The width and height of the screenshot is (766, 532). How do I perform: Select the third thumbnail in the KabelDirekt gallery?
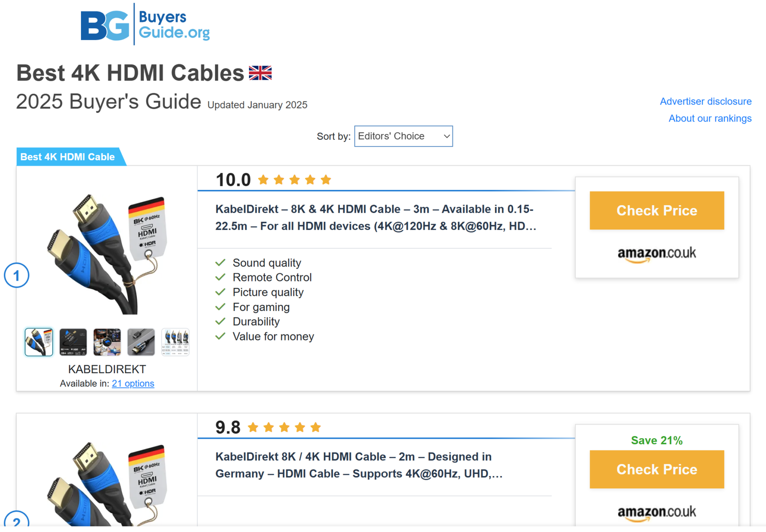tap(107, 342)
